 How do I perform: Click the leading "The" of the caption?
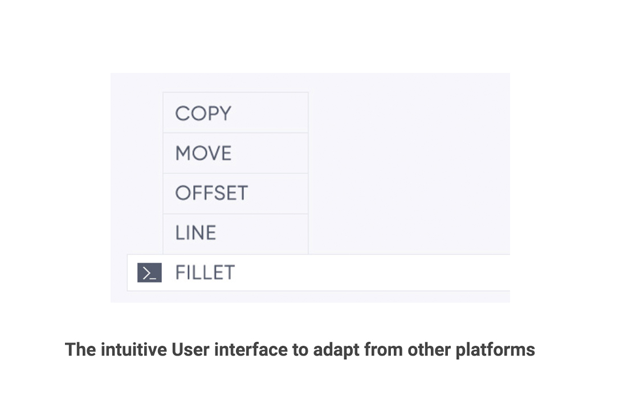pyautogui.click(x=80, y=350)
